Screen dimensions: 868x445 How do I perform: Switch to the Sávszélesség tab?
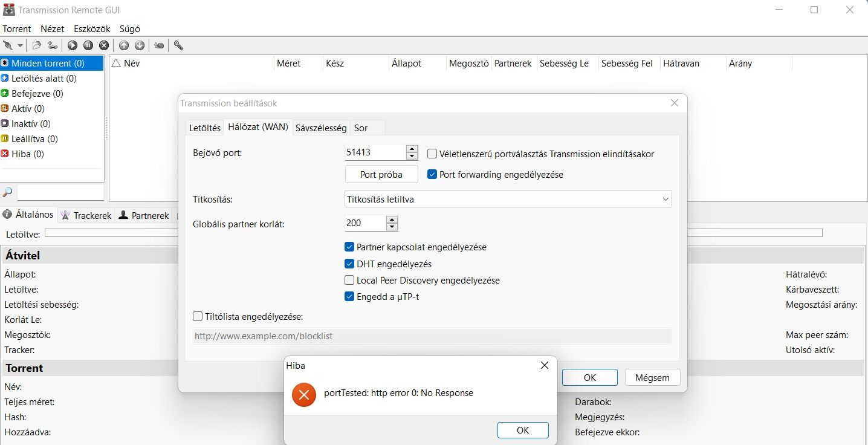coord(321,128)
